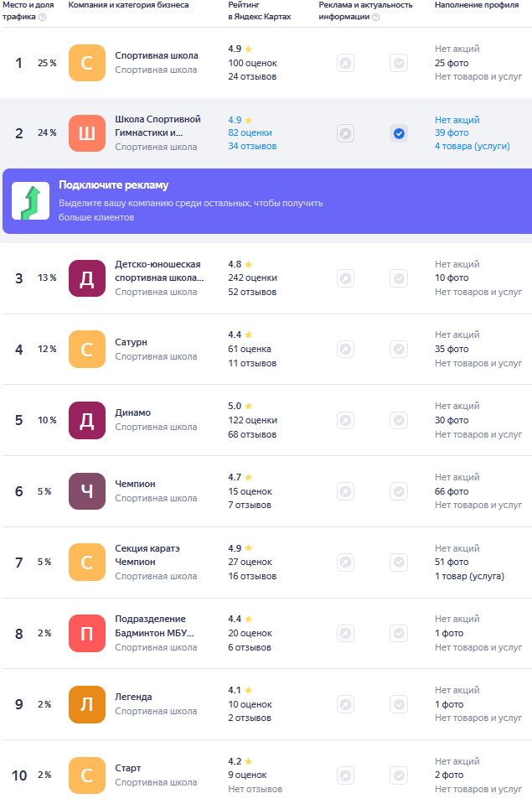Click the company name 'Детско-юношеская спортивная школа...'
This screenshot has width=532, height=809.
pyautogui.click(x=159, y=271)
